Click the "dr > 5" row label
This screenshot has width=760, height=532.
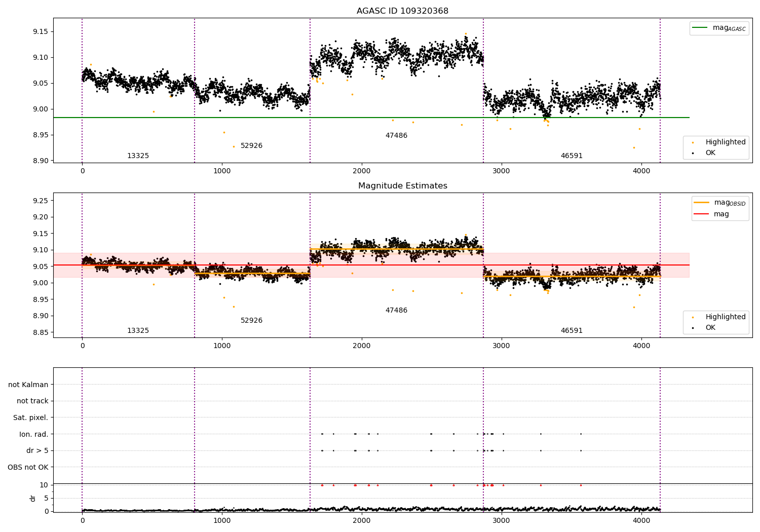tap(37, 450)
